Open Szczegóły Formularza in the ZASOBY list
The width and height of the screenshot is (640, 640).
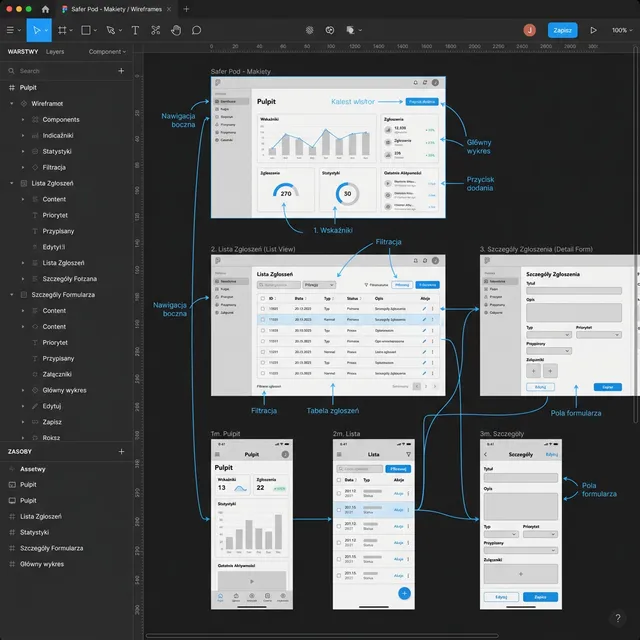pos(51,548)
